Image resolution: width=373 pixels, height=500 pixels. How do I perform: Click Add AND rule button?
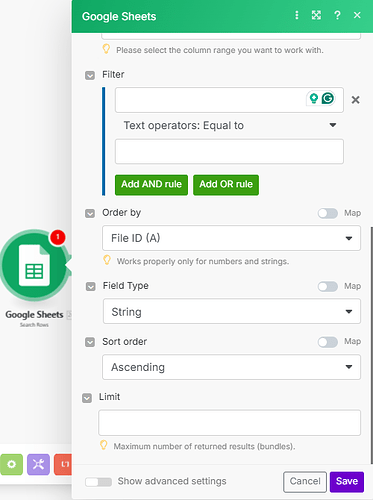[151, 184]
